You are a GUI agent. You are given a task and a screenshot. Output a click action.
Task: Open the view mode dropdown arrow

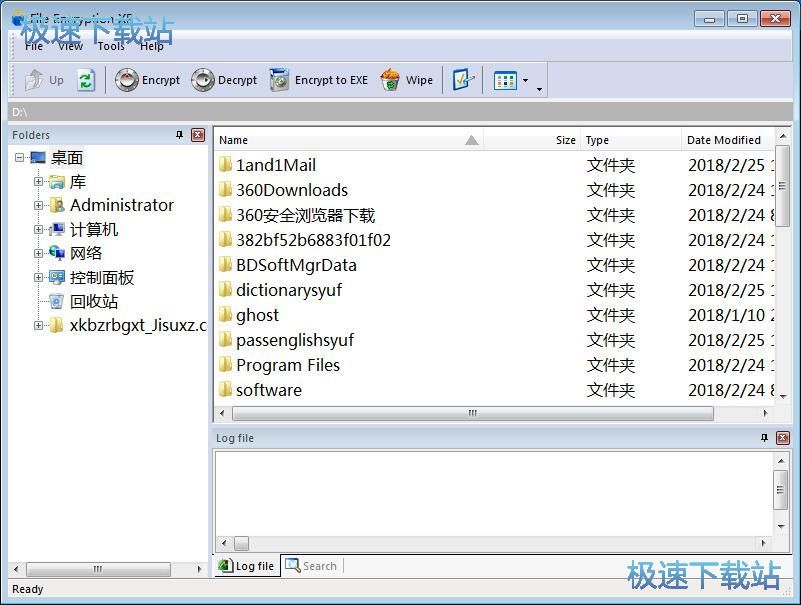click(525, 81)
